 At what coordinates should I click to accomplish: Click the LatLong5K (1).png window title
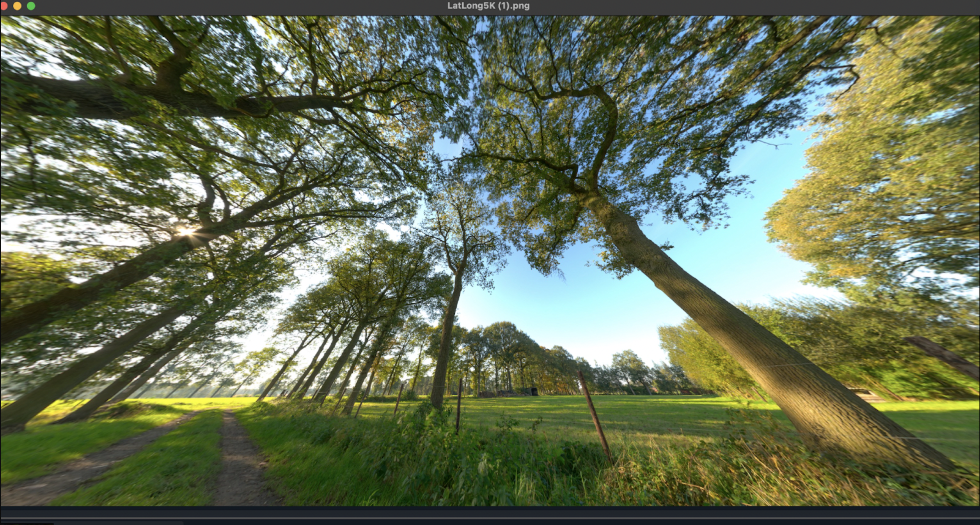[488, 6]
